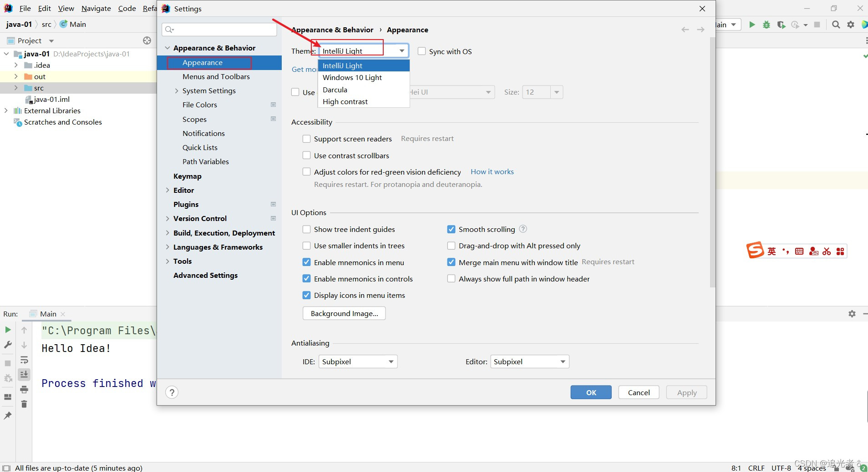
Task: Uncheck Display icons in menu items
Action: tap(307, 295)
